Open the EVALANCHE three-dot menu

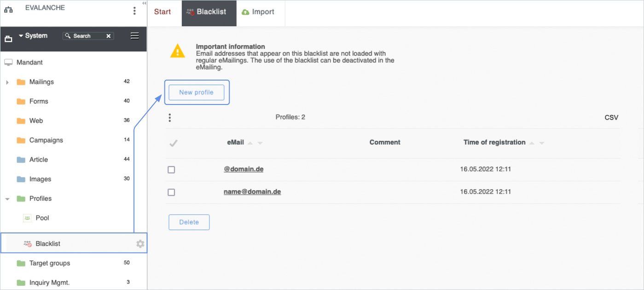tap(134, 11)
